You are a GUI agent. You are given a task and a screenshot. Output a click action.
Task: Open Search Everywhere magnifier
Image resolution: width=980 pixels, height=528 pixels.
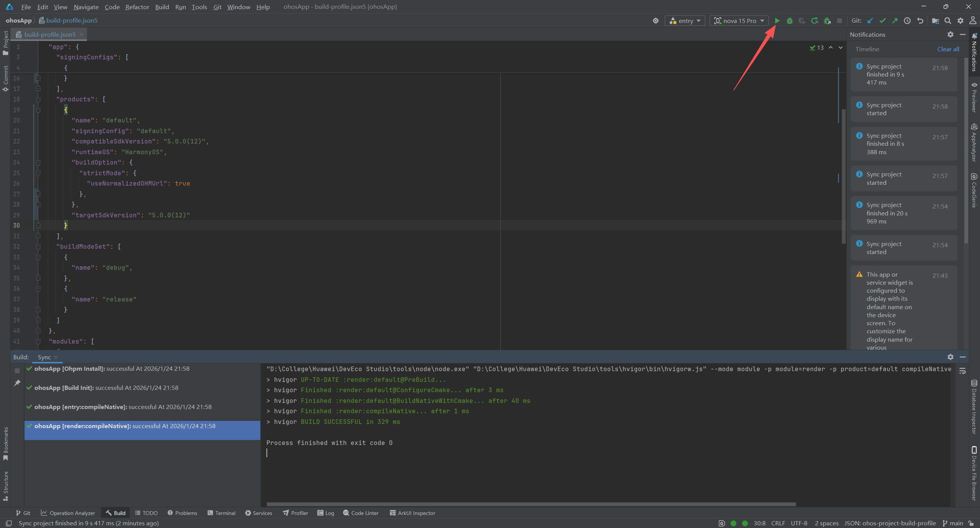(x=947, y=21)
